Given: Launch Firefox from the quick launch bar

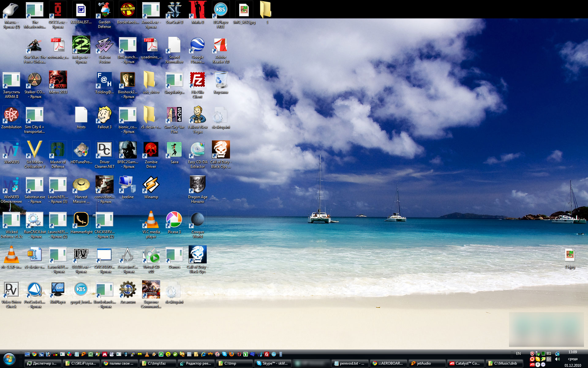Looking at the screenshot, I should 232,354.
